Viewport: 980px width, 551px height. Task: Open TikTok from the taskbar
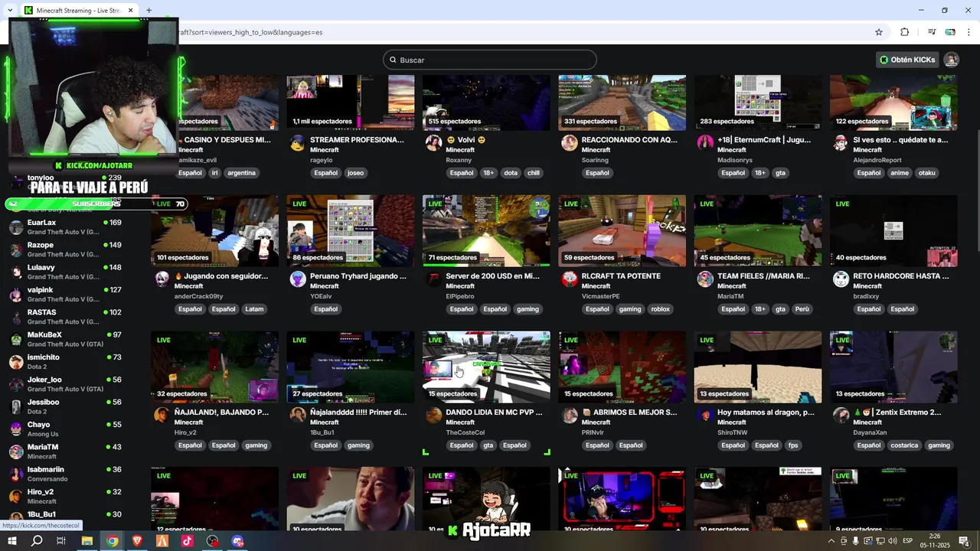coord(187,541)
